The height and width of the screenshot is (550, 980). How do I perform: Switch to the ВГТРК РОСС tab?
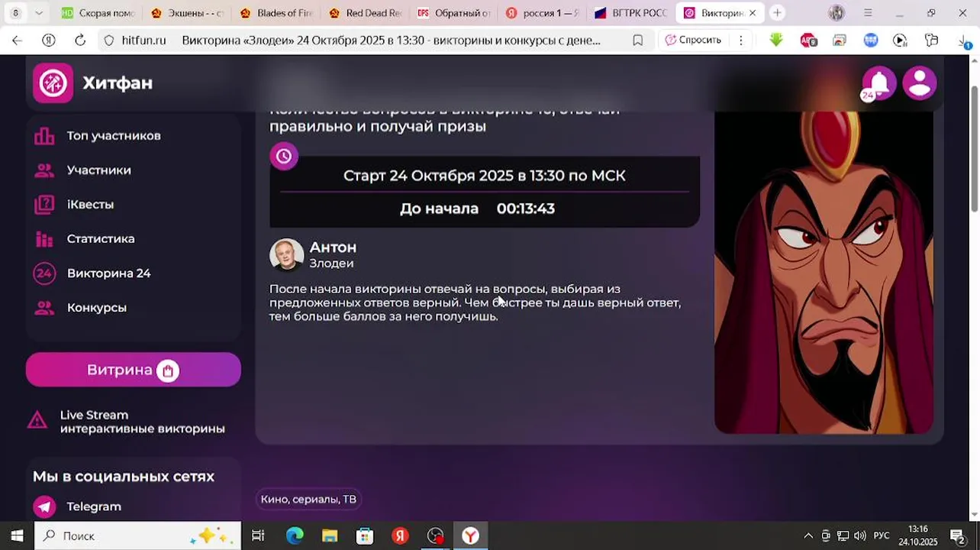(631, 13)
